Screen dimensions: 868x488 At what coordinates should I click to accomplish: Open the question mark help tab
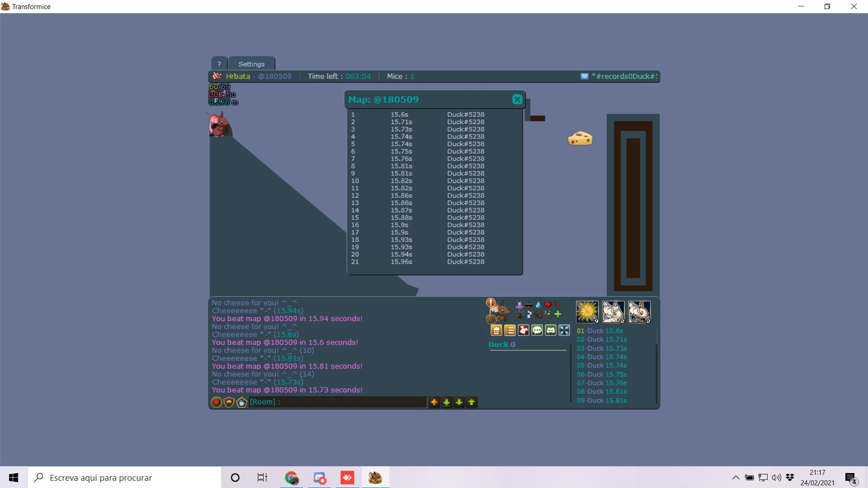(x=219, y=64)
